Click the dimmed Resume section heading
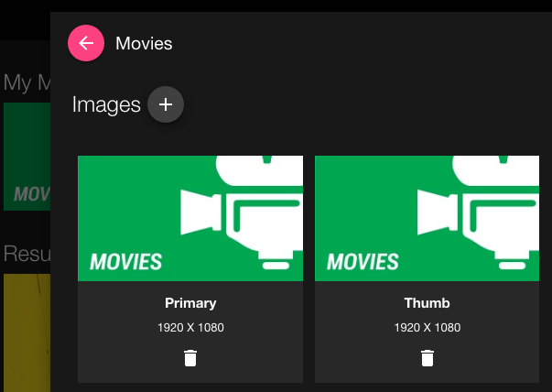Image resolution: width=552 pixels, height=392 pixels. (x=27, y=253)
